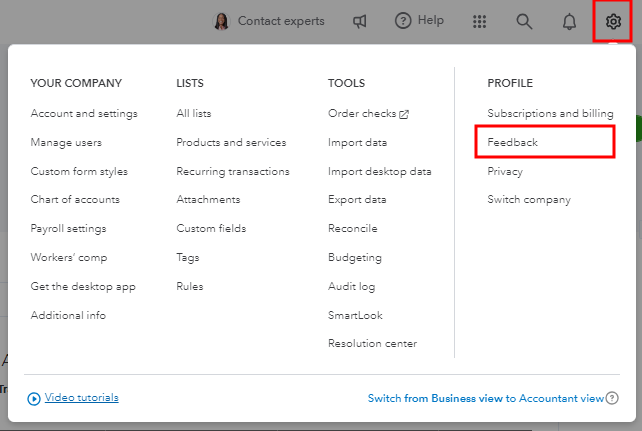Open Order checks external link
The image size is (642, 431).
[x=368, y=113]
